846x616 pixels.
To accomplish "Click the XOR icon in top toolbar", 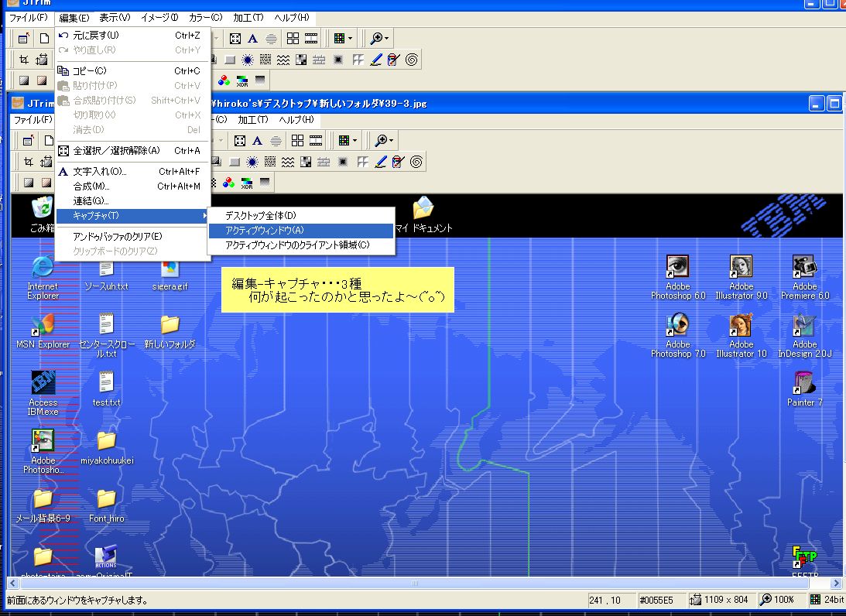I will [242, 80].
